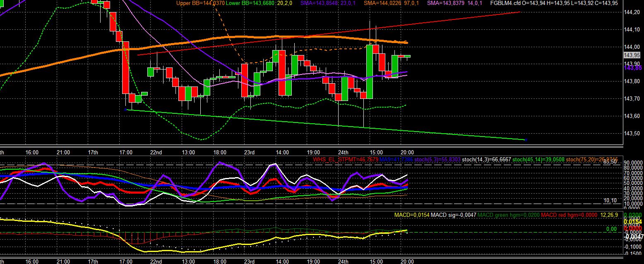Click the '144,20' price axis label

[x=632, y=12]
